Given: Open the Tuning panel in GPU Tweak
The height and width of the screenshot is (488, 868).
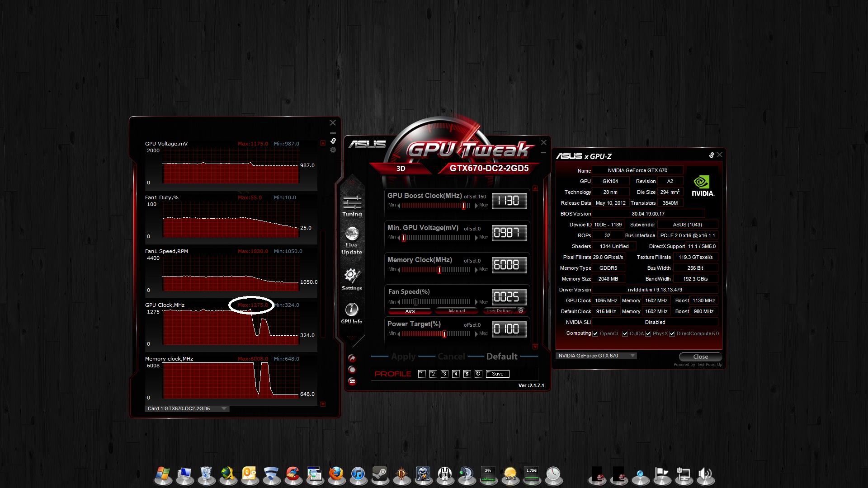Looking at the screenshot, I should click(352, 206).
